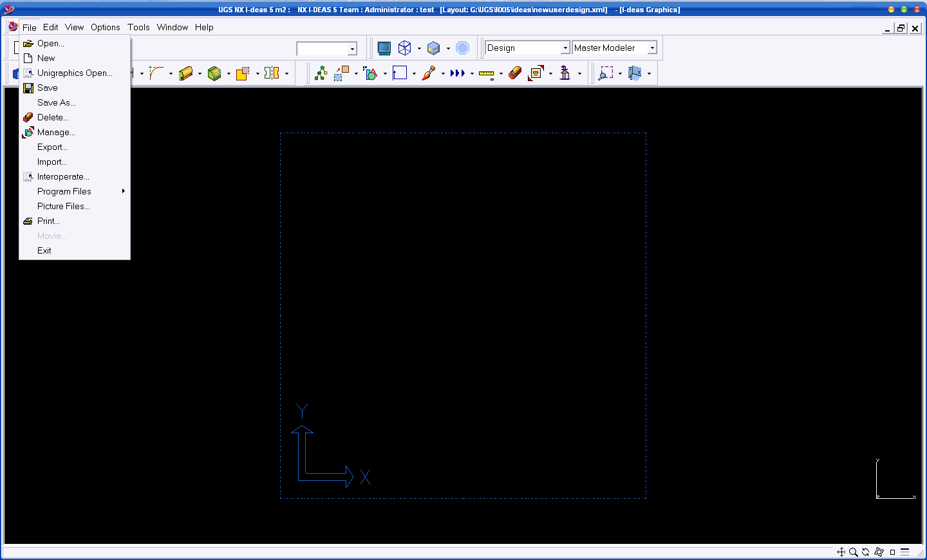Screen dimensions: 927x560
Task: Open the Options menu
Action: point(105,27)
